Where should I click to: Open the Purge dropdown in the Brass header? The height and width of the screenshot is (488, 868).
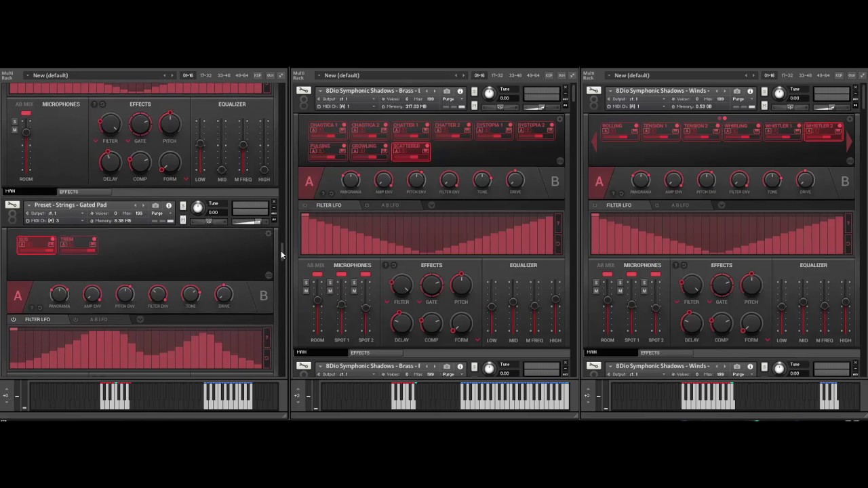[452, 99]
